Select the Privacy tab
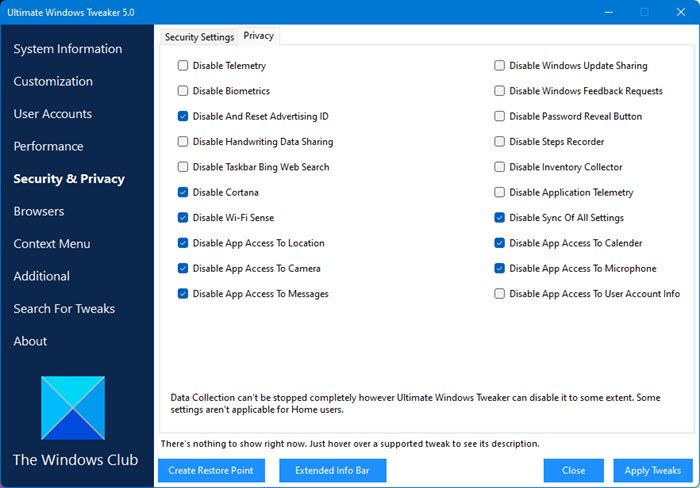The image size is (700, 488). [x=258, y=36]
